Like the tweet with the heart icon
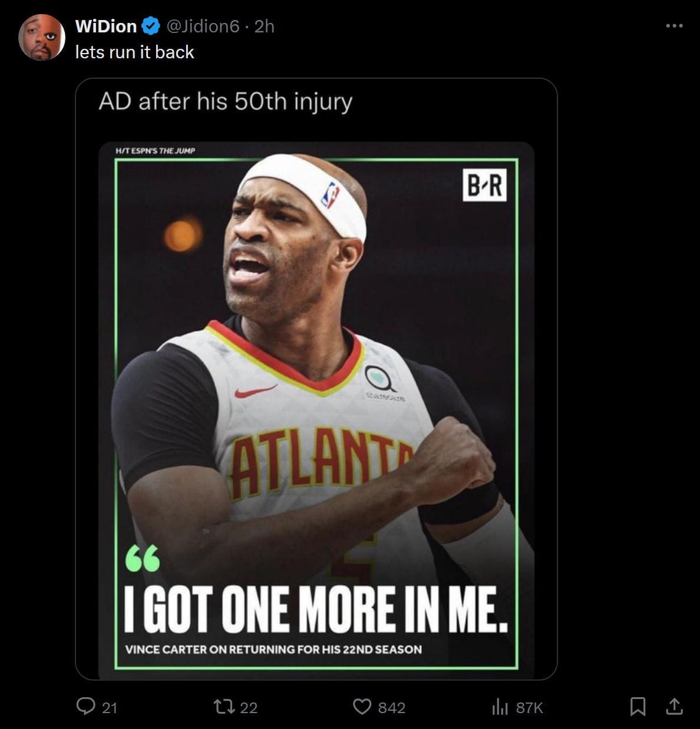 click(362, 706)
